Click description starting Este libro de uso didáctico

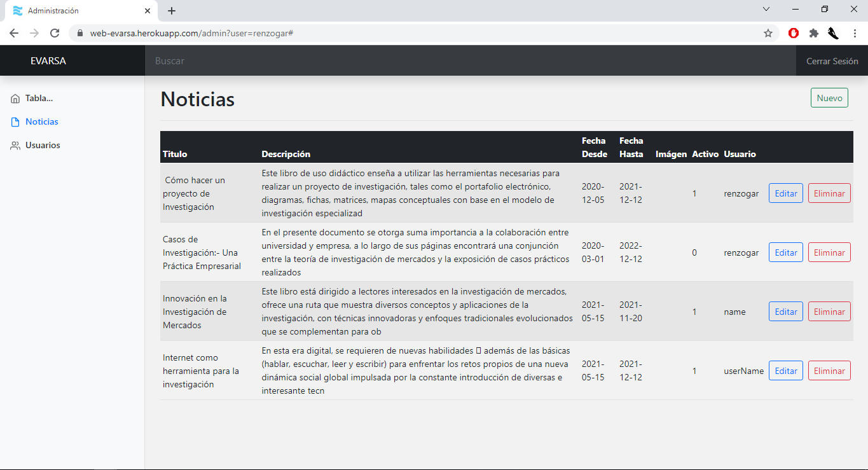[x=411, y=193]
